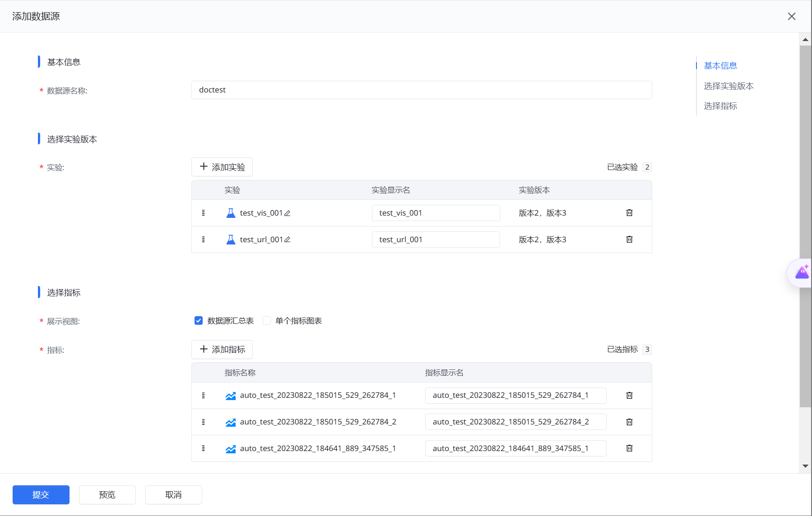Click 添加实验 button
The height and width of the screenshot is (516, 812).
[x=222, y=167]
